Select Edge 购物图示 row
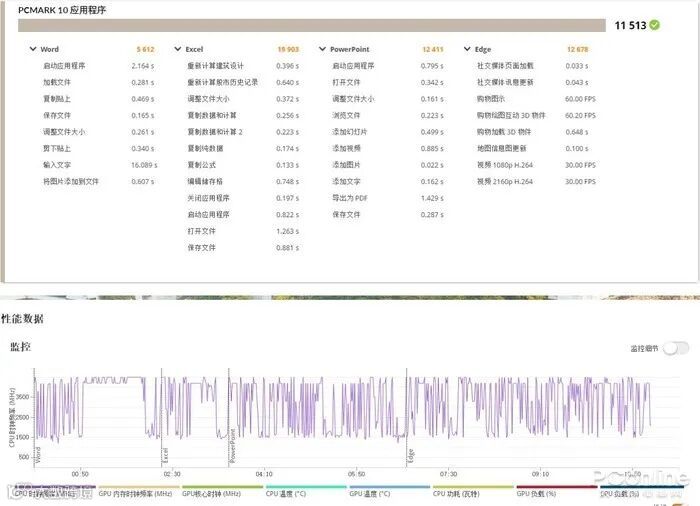This screenshot has width=700, height=506. (x=536, y=99)
